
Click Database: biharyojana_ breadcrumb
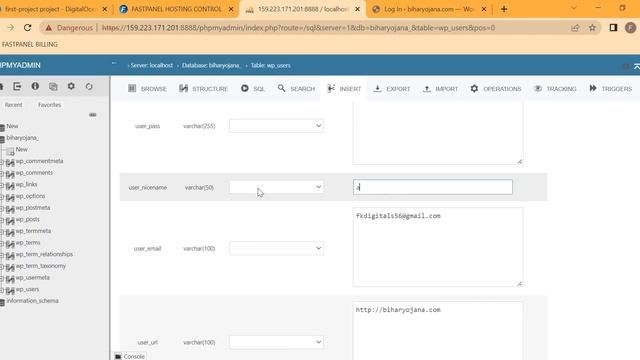[211, 65]
